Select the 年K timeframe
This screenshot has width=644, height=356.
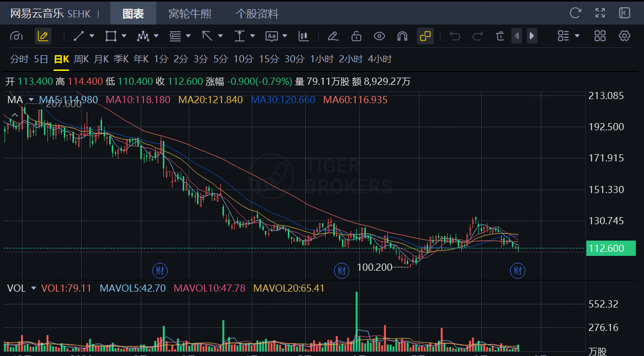pyautogui.click(x=141, y=59)
